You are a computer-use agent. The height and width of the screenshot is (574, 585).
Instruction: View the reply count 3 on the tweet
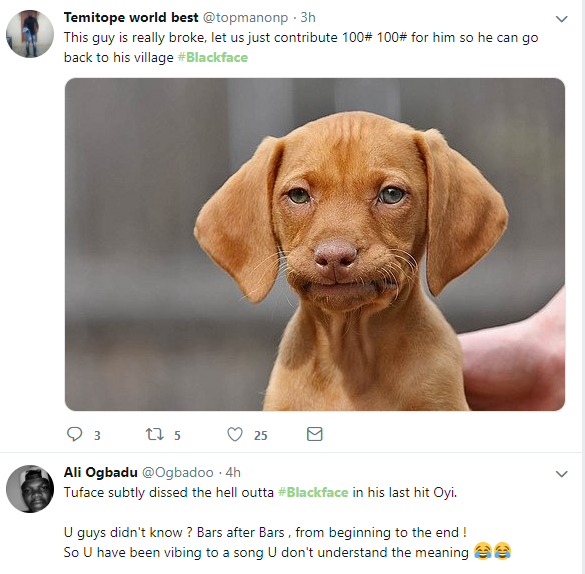point(97,435)
